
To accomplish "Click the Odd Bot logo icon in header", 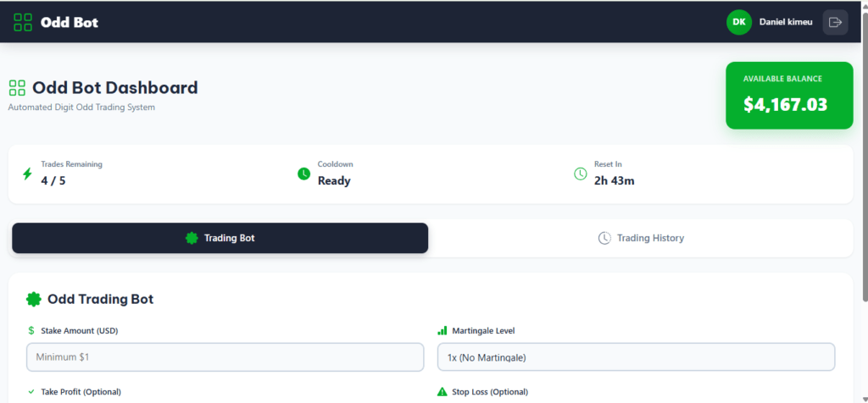I will click(x=23, y=22).
